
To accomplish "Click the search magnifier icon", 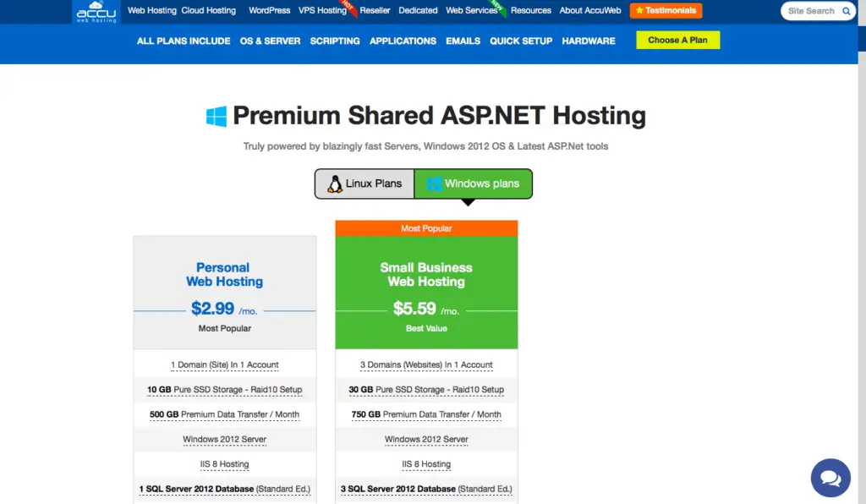I will click(846, 11).
